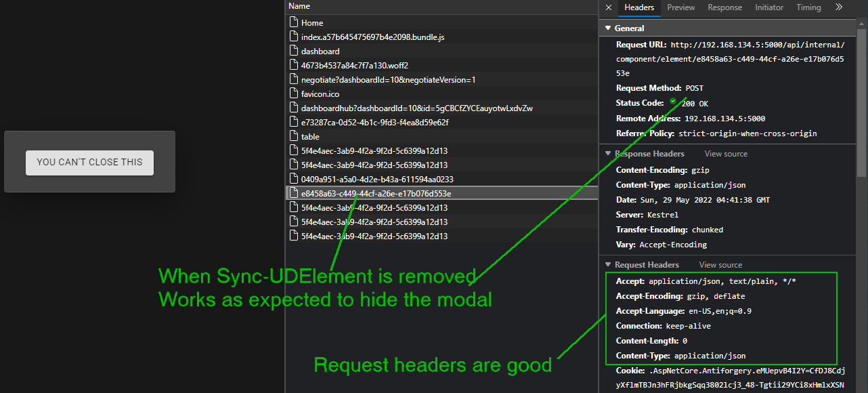Click the file icon beside favicon.ico
The height and width of the screenshot is (393, 868).
click(x=294, y=94)
